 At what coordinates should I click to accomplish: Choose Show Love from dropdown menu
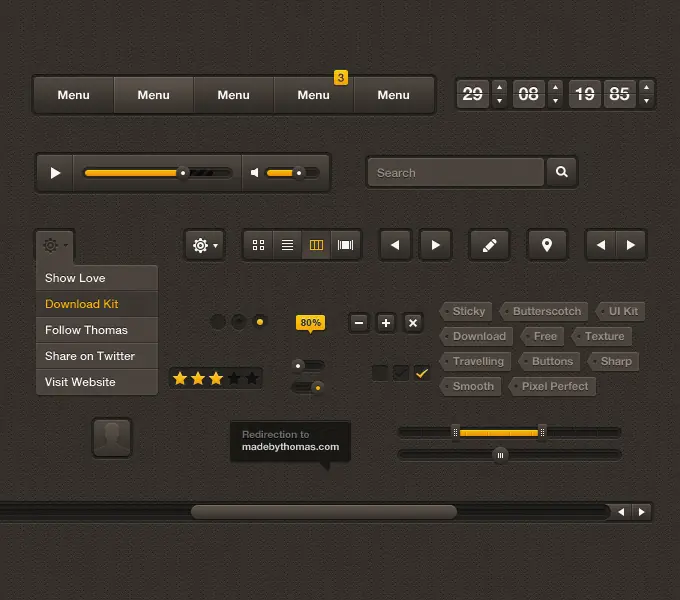point(97,278)
